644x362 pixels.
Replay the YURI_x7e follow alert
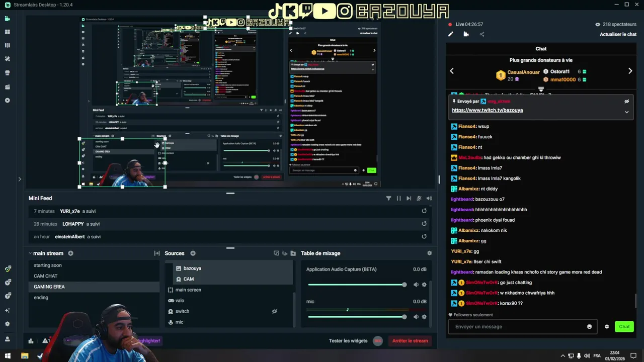coord(424,211)
